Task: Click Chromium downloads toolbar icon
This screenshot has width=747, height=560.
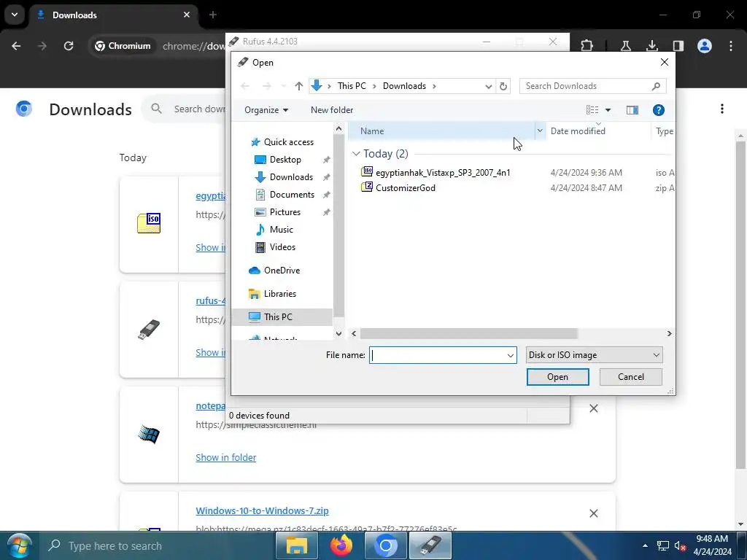Action: tap(651, 46)
